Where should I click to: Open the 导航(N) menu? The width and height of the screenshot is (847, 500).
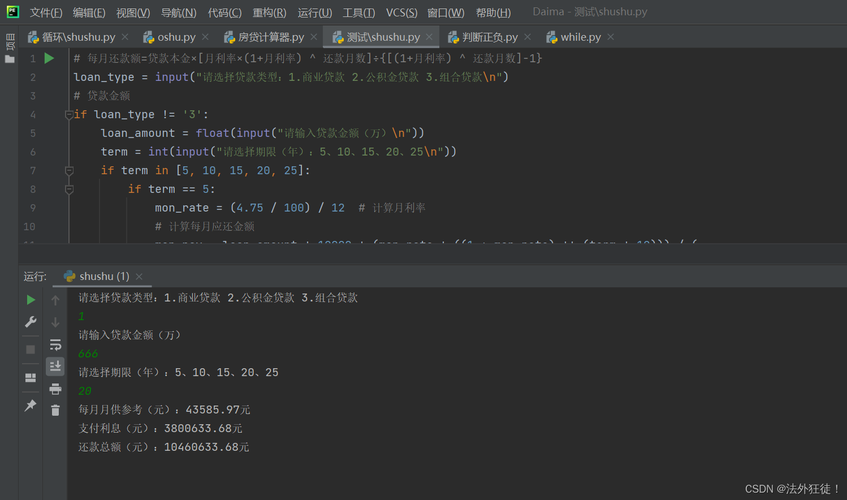coord(179,12)
